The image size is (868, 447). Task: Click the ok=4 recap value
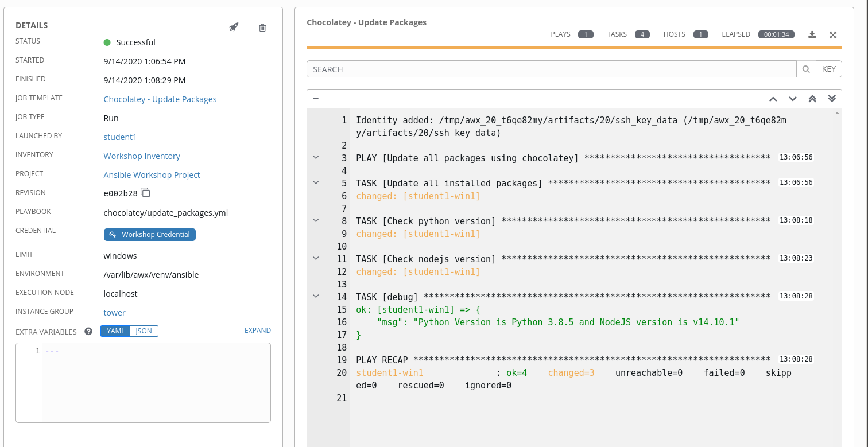click(517, 373)
